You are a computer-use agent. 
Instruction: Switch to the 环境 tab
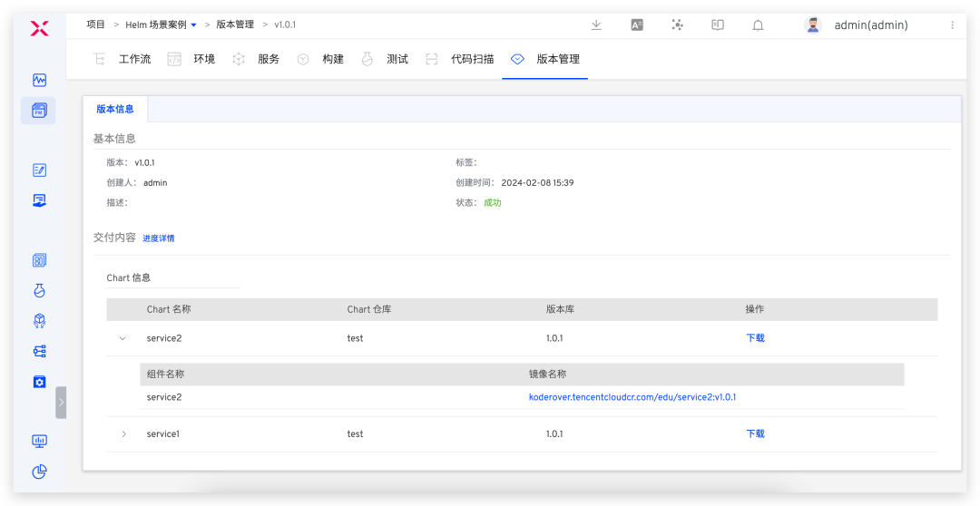204,59
